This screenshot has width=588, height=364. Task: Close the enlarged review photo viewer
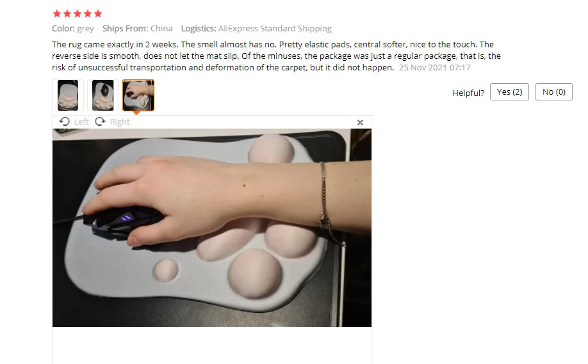[x=360, y=122]
